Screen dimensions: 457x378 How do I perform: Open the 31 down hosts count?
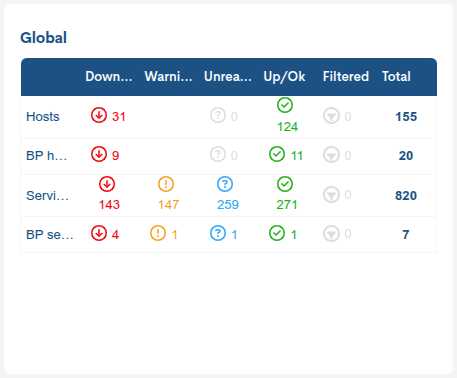(119, 117)
